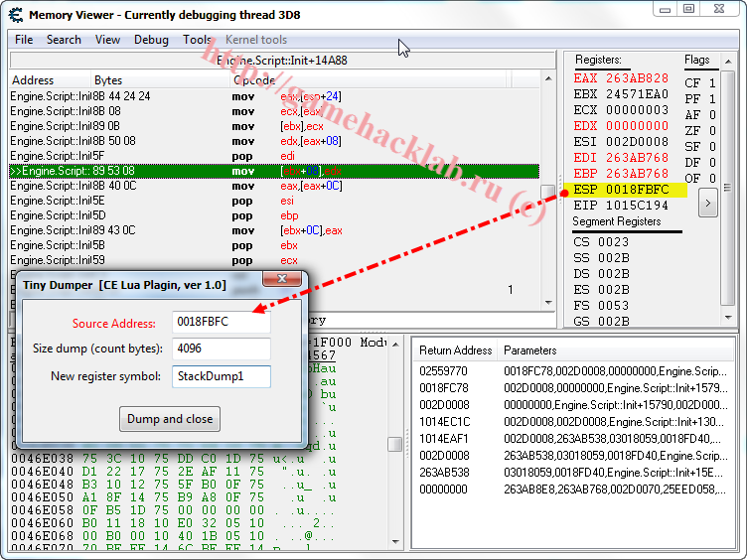Screen dimensions: 747x560
Task: Open the Kernel tools menu
Action: (256, 40)
